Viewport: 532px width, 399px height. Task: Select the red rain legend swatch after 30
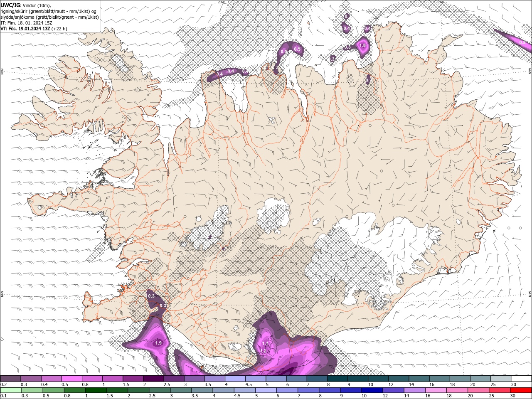[521, 390]
